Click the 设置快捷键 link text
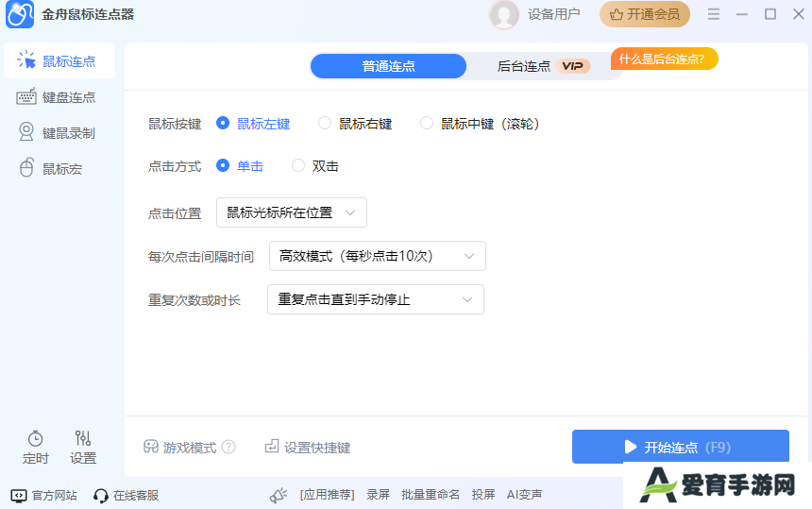This screenshot has width=812, height=509. [317, 448]
